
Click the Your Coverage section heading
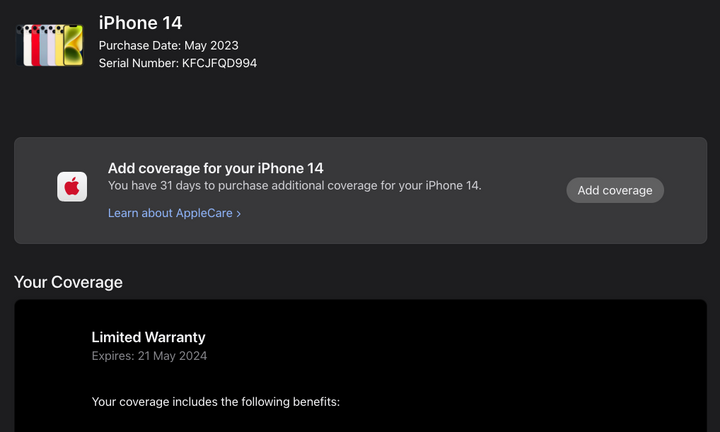tap(68, 282)
